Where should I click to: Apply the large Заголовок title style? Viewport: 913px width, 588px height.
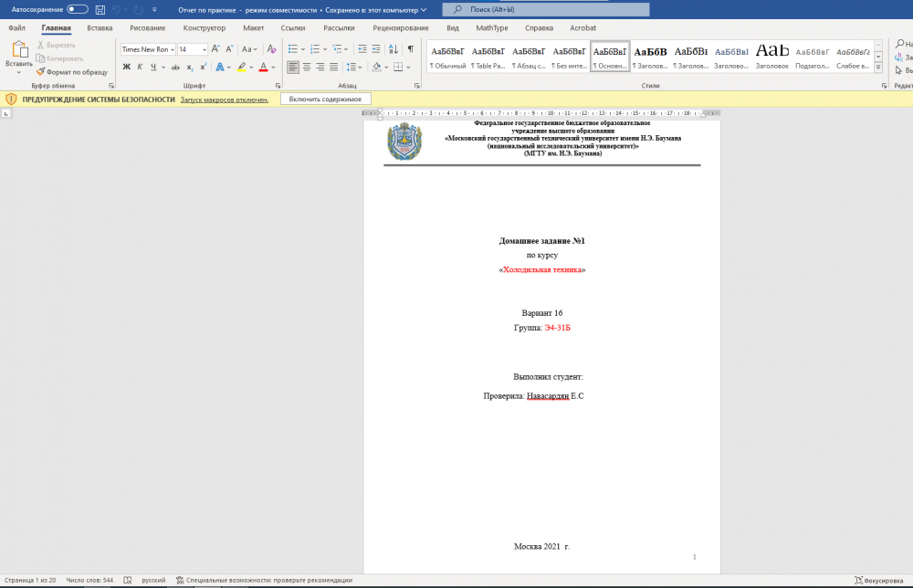[772, 57]
